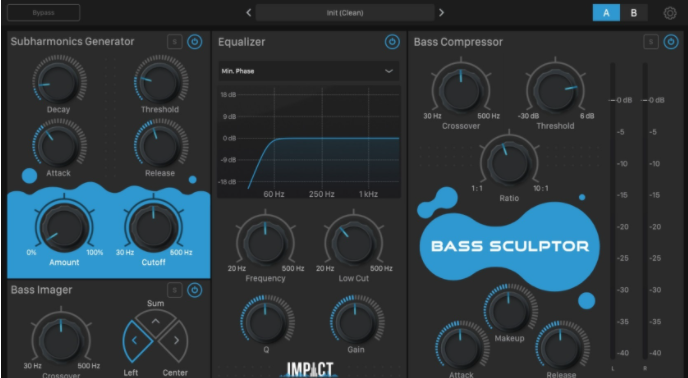Image resolution: width=688 pixels, height=378 pixels.
Task: Click the "Subharmonics Generator" title
Action: tap(72, 42)
